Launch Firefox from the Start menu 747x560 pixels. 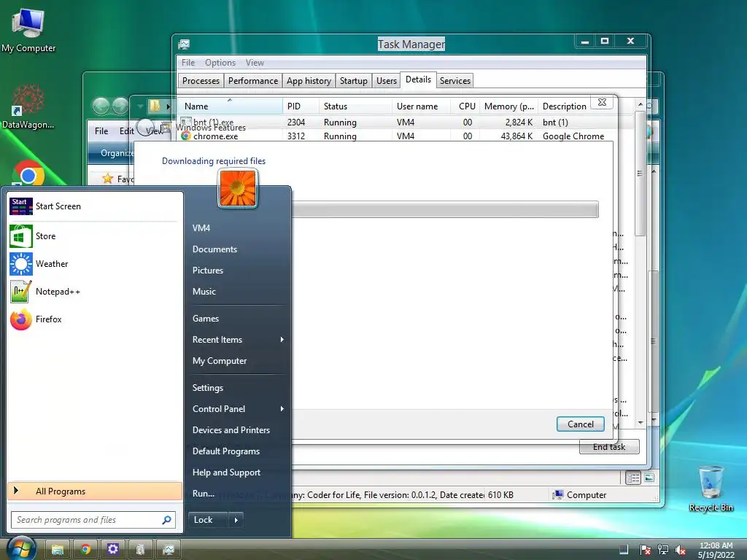point(94,319)
